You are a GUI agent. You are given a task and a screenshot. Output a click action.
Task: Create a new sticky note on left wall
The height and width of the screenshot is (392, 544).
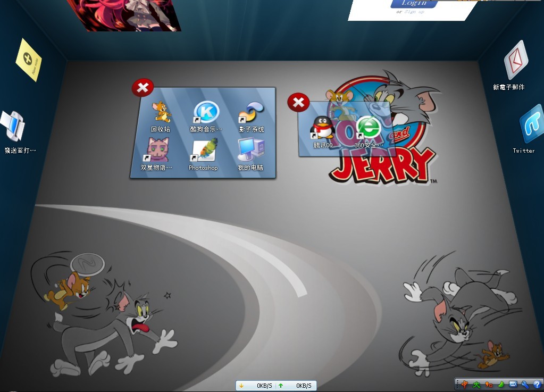click(x=28, y=60)
